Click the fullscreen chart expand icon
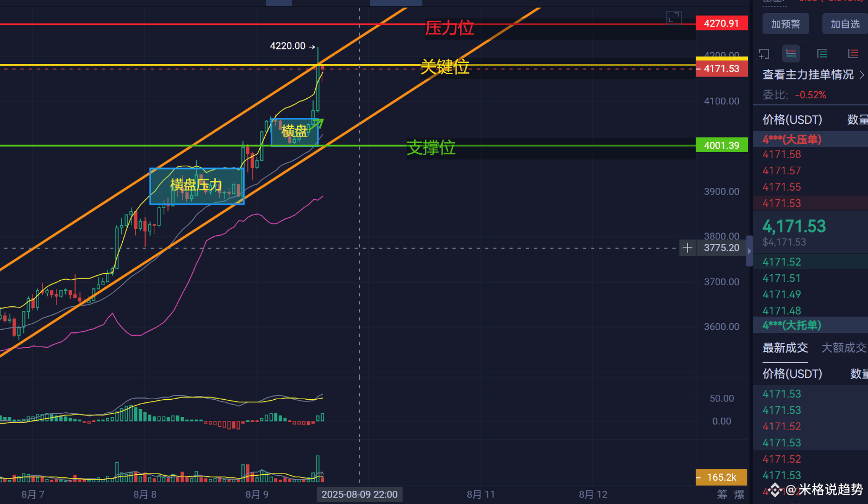Screen dimensions: 868x504 click(x=674, y=18)
